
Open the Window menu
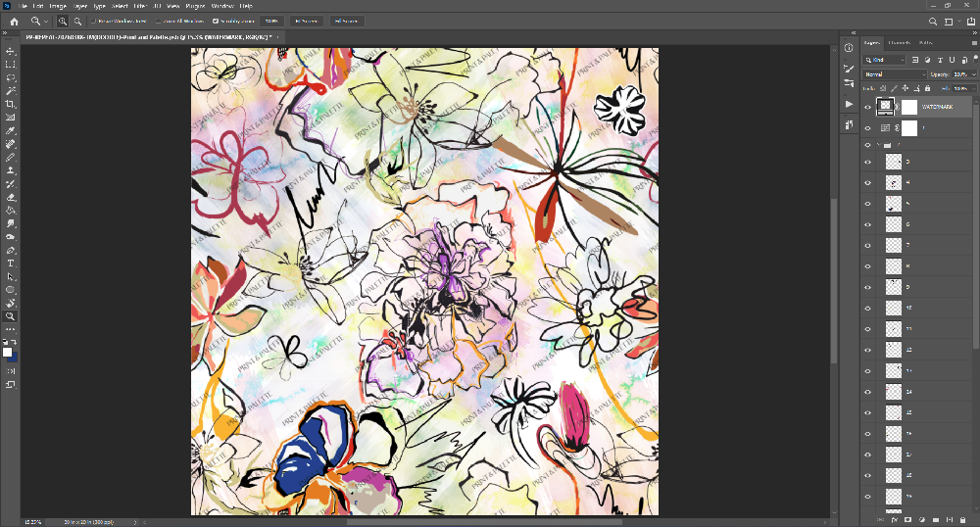click(x=221, y=6)
